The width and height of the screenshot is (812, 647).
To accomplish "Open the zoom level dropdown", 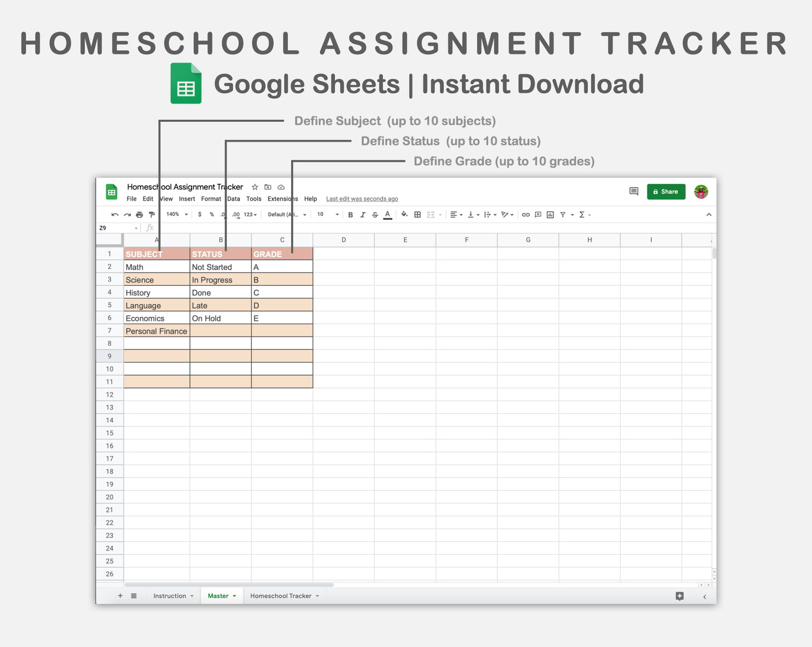I will 175,215.
